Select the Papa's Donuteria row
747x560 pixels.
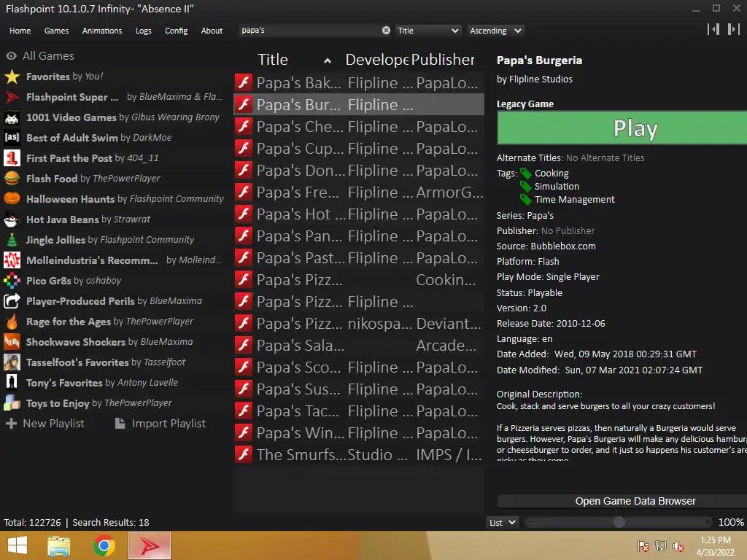click(x=359, y=170)
